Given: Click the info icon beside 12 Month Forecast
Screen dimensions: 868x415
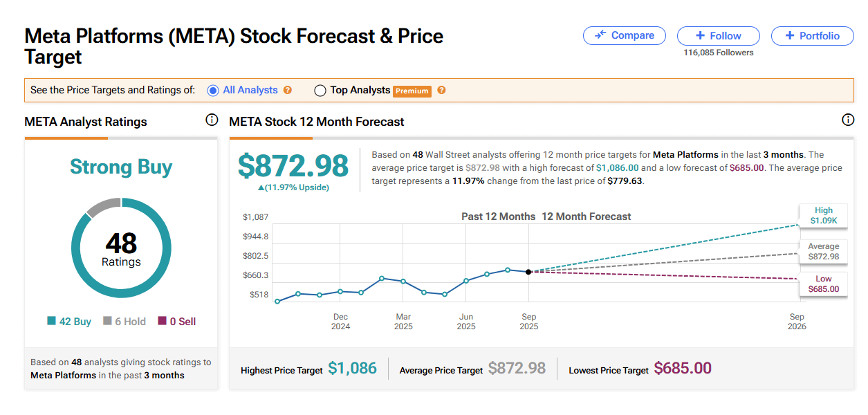Looking at the screenshot, I should click(848, 120).
